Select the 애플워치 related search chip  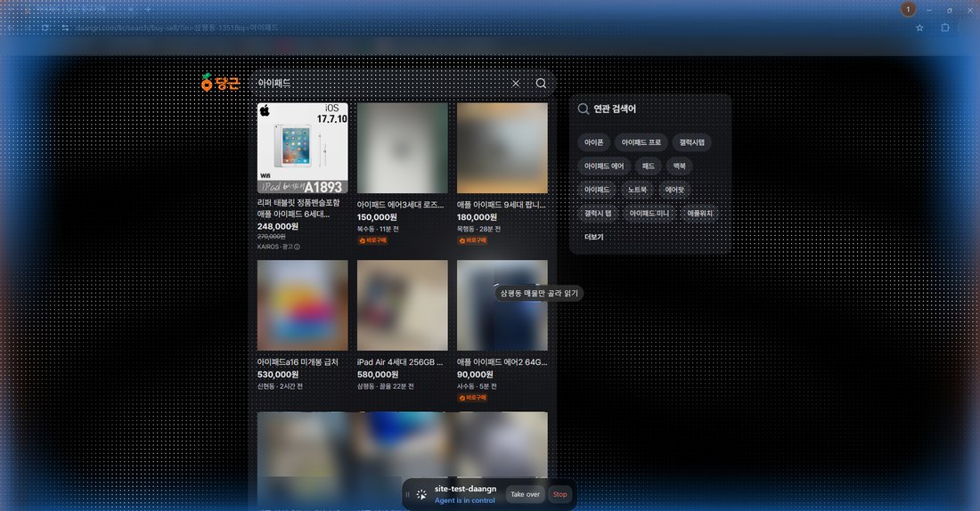(700, 214)
